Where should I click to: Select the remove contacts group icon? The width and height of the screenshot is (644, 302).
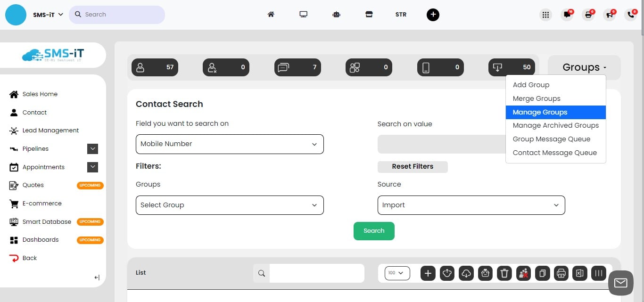(x=523, y=273)
